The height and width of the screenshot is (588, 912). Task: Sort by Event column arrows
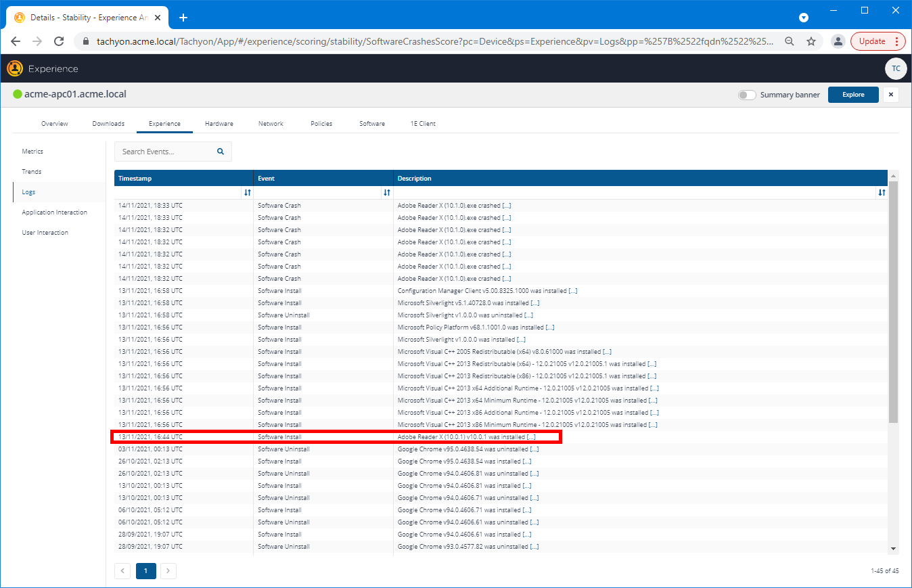[387, 193]
